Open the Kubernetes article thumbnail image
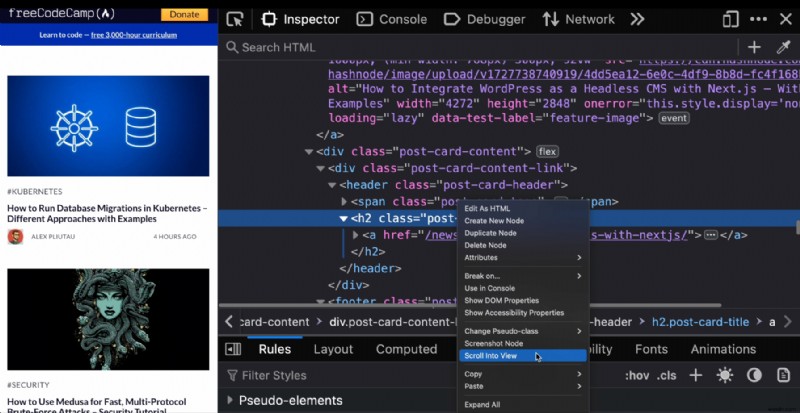 [108, 126]
